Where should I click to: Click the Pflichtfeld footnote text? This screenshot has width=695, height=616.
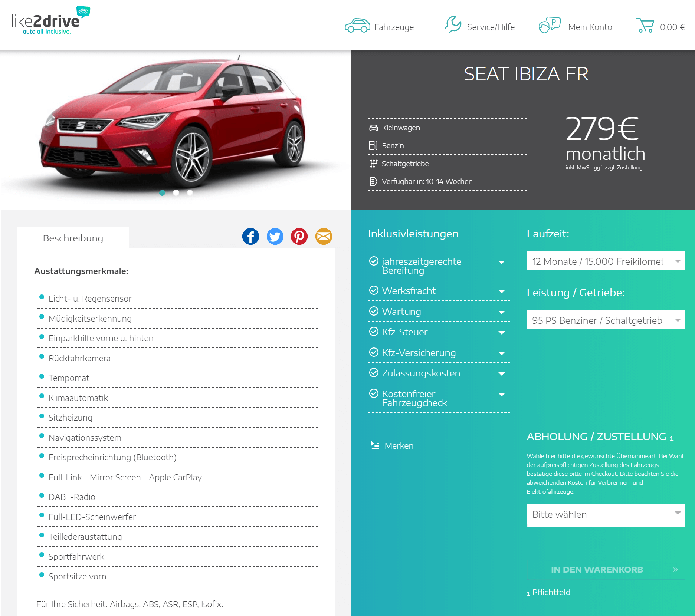coord(551,592)
